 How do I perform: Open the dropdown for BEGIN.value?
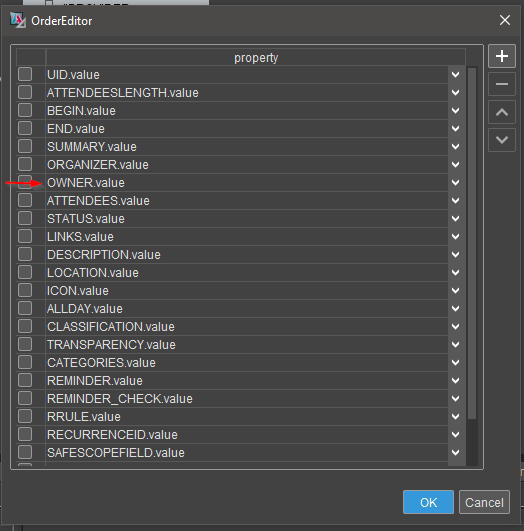pos(456,110)
